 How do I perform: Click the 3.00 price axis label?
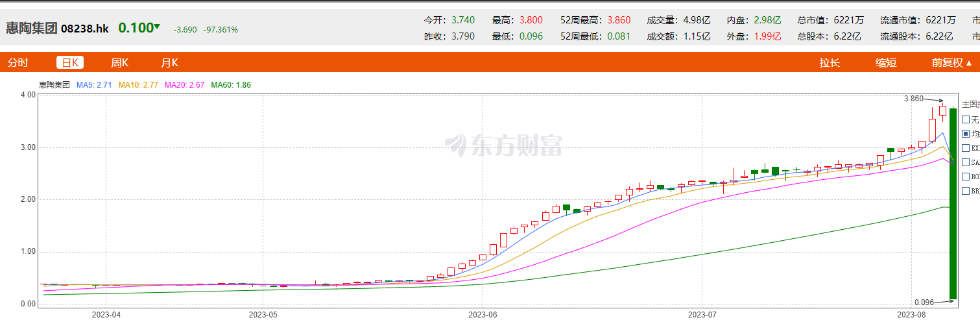(28, 147)
